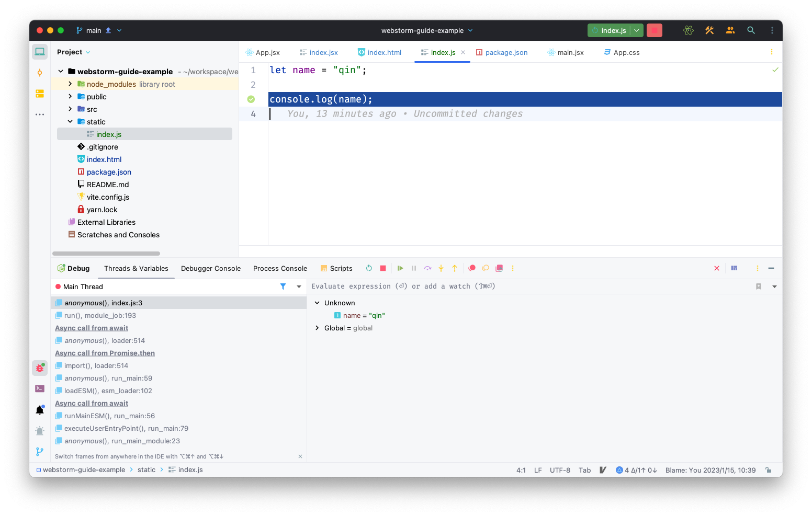The width and height of the screenshot is (812, 516).
Task: Open Settings via the tools icon
Action: (x=709, y=30)
